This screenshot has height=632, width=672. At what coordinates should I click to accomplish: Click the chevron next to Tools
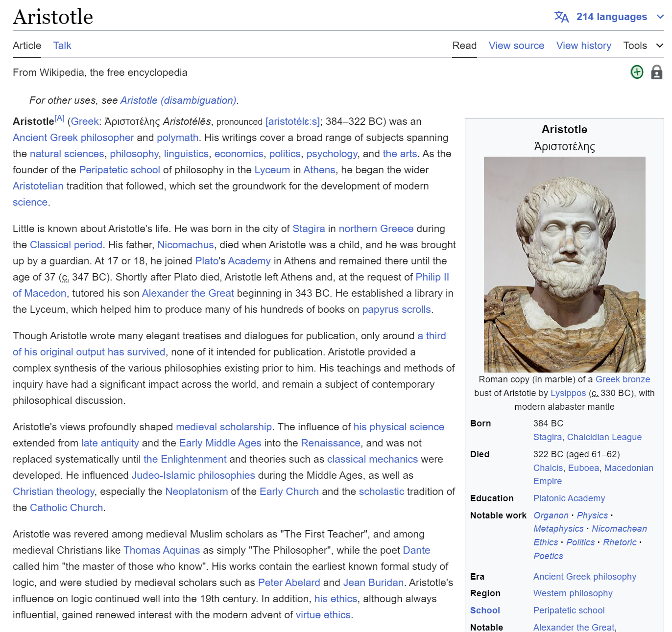660,46
